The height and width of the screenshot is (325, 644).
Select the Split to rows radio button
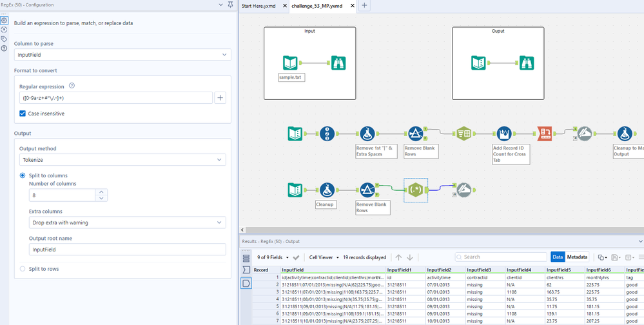(x=23, y=269)
